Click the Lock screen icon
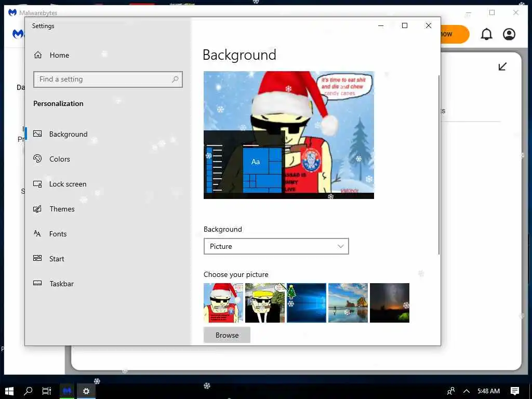 click(x=37, y=184)
